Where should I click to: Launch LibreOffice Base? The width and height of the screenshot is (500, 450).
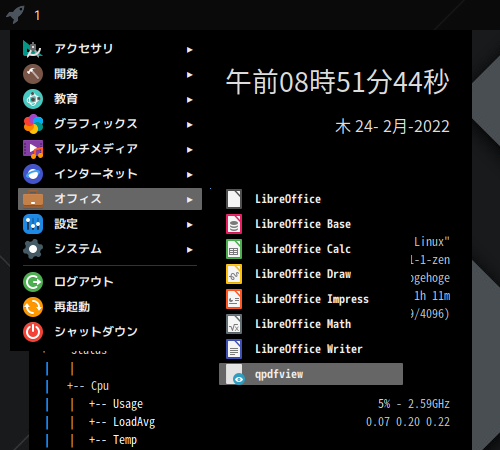[x=311, y=224]
